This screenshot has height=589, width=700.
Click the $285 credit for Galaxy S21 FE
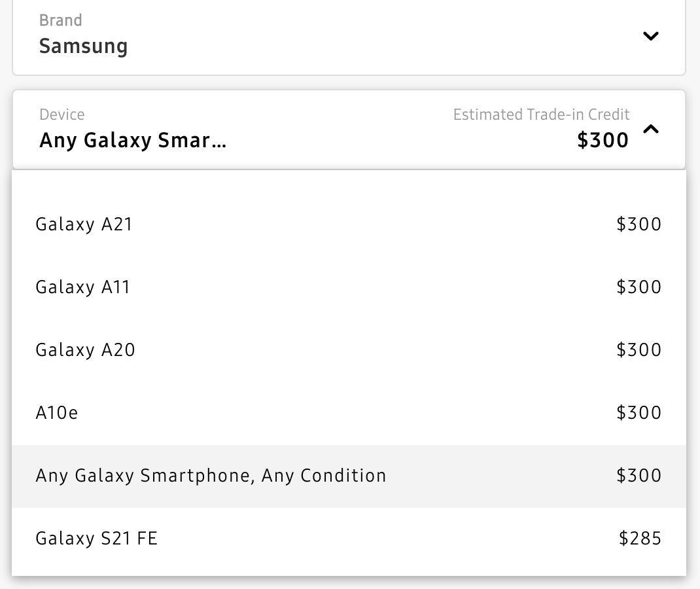click(640, 539)
